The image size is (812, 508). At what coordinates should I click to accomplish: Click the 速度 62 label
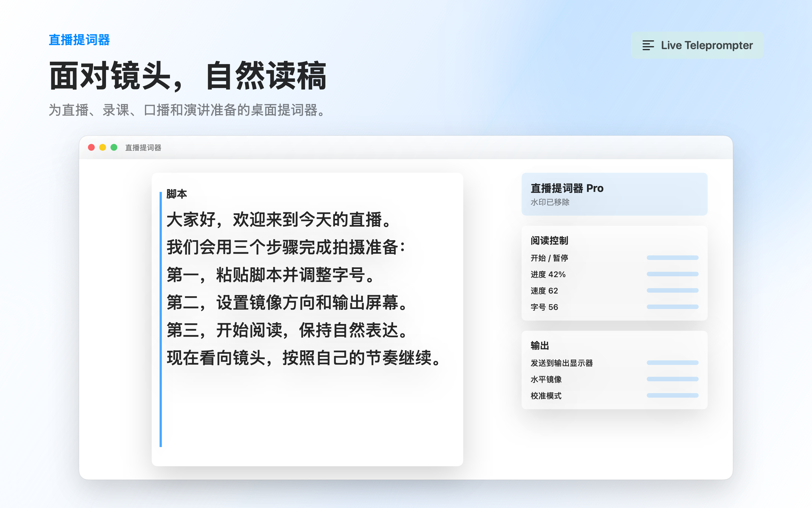(544, 291)
